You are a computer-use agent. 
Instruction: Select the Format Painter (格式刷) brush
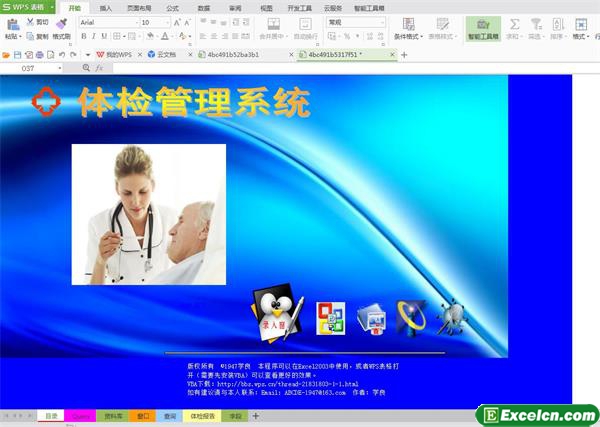(61, 24)
